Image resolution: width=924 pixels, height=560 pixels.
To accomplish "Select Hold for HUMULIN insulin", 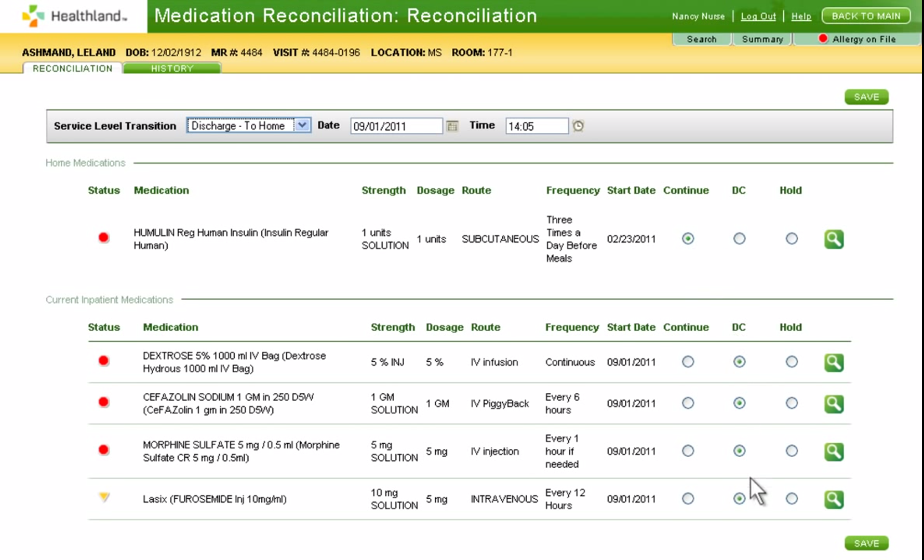I will pos(792,239).
